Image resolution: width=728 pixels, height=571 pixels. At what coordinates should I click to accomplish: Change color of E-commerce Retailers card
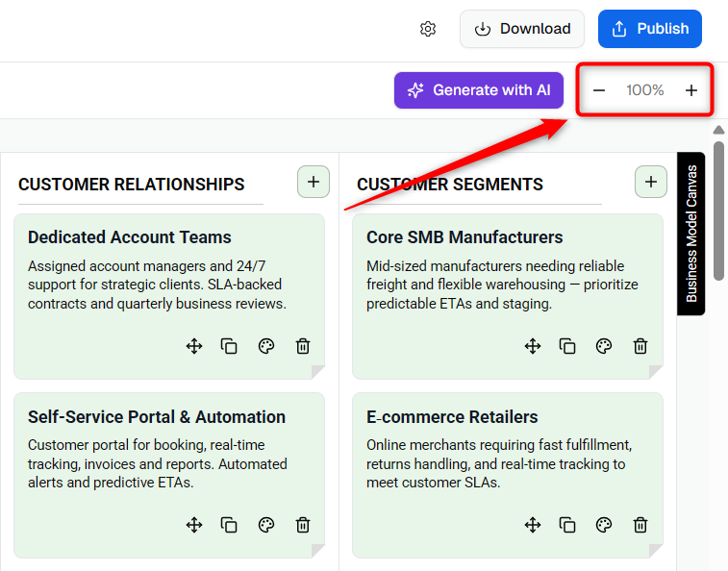[x=604, y=525]
